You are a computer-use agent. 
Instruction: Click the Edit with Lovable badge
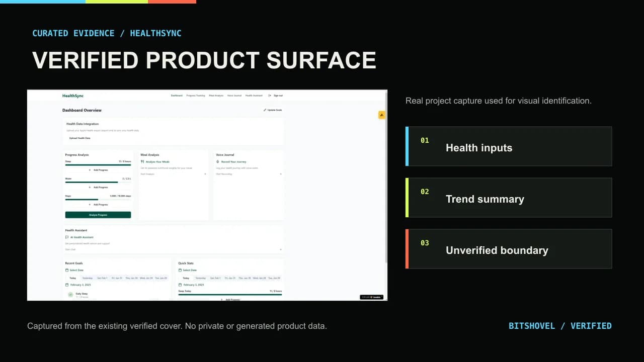(371, 297)
